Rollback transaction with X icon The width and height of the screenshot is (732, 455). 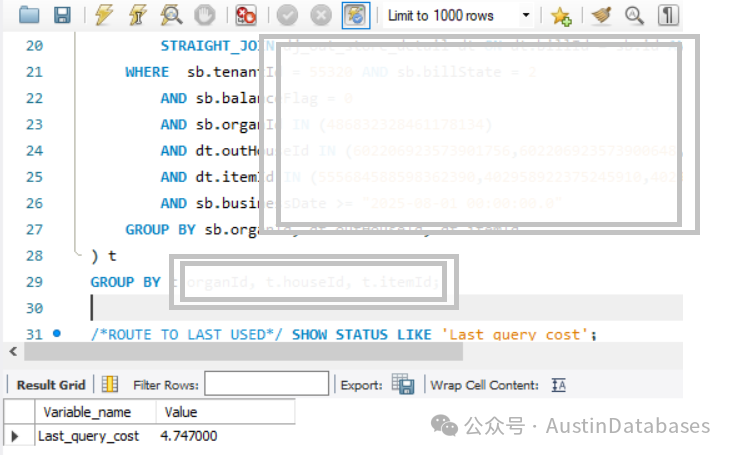click(x=321, y=15)
